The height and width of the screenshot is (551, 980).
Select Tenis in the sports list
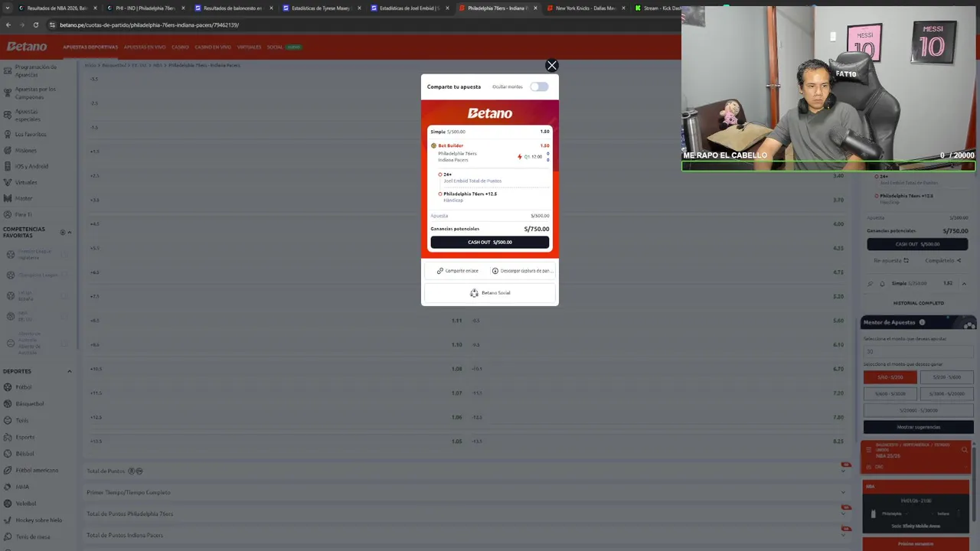(21, 420)
